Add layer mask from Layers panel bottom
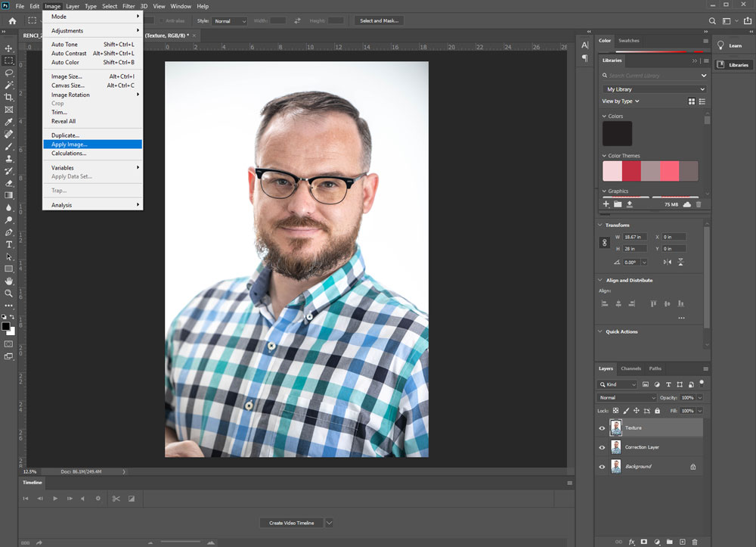Viewport: 756px width, 547px height. pyautogui.click(x=644, y=542)
